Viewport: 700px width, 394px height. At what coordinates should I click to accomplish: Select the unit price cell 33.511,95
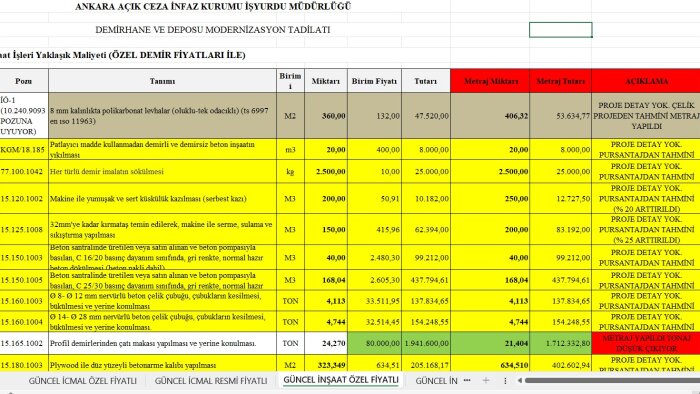point(374,301)
